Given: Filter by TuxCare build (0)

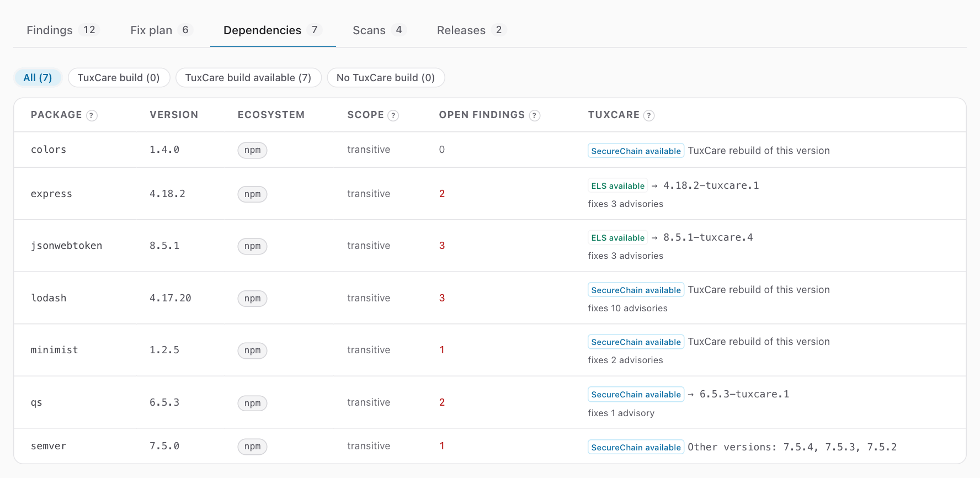Looking at the screenshot, I should 119,78.
